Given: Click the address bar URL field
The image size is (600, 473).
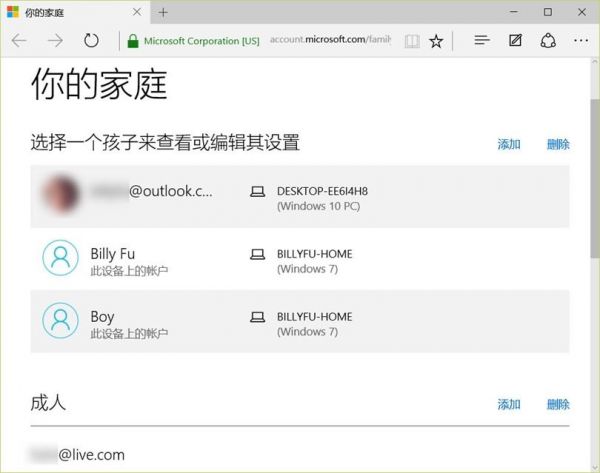Looking at the screenshot, I should pyautogui.click(x=331, y=40).
